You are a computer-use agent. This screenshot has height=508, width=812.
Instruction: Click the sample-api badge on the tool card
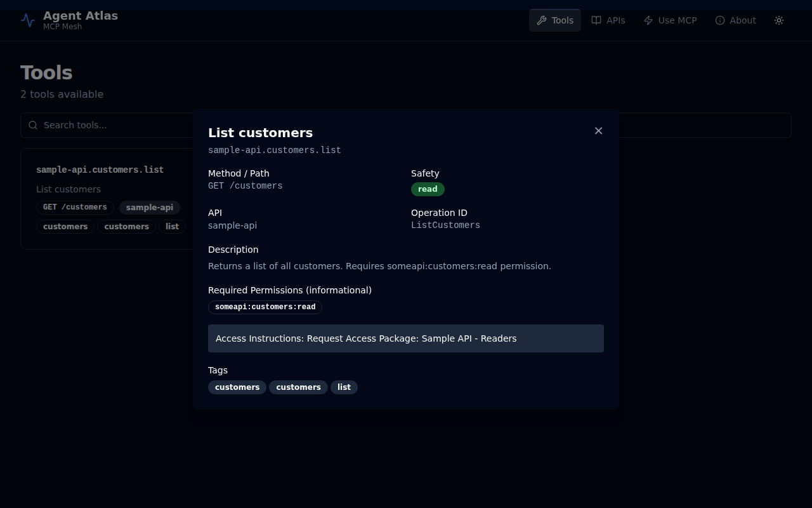pos(149,208)
